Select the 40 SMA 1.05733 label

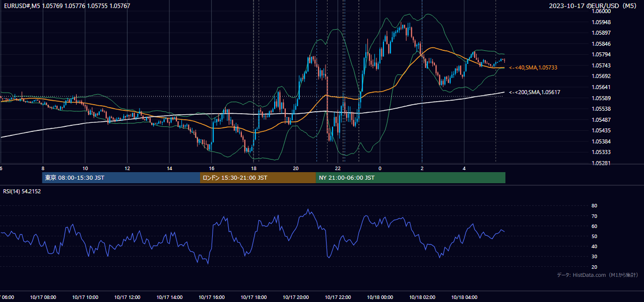pyautogui.click(x=533, y=67)
